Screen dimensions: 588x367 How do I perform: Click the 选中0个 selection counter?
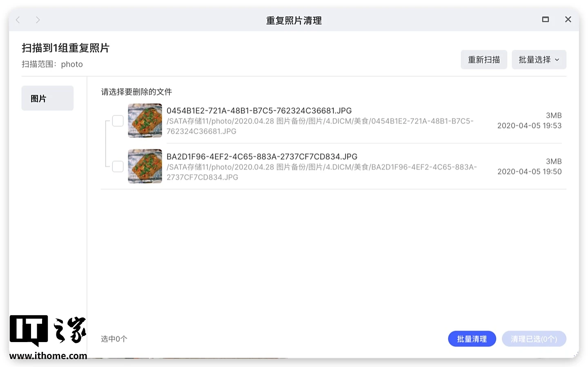(114, 339)
